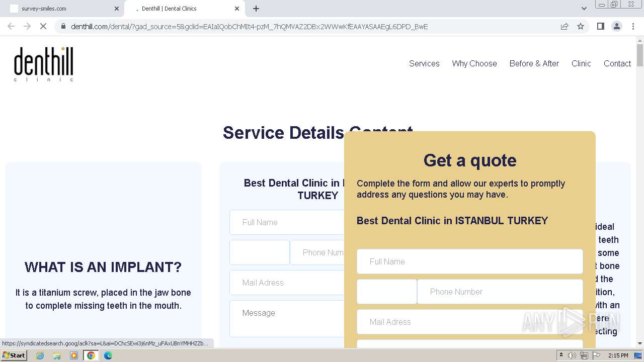This screenshot has height=362, width=644.
Task: Close the survey-smiles.com tab
Action: pyautogui.click(x=117, y=9)
